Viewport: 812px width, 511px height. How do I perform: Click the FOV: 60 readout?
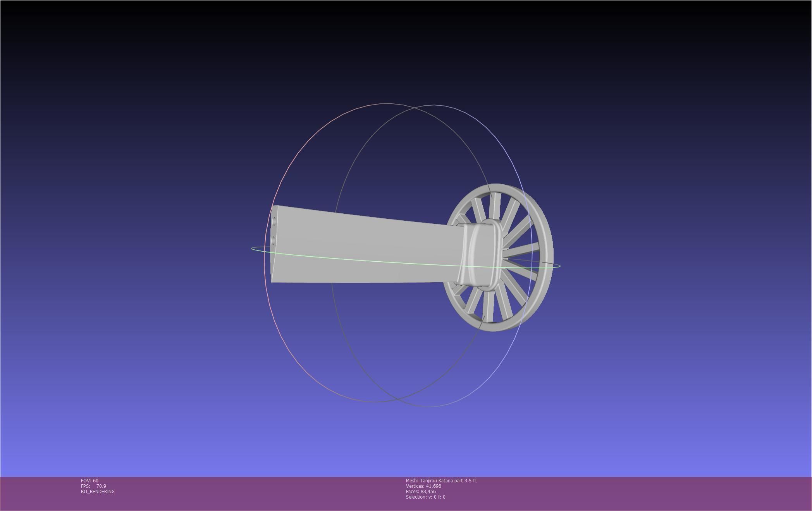(89, 480)
